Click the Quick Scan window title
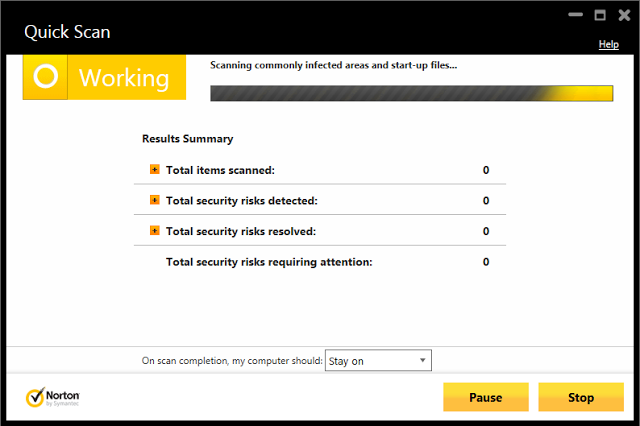640x426 pixels. pos(69,32)
